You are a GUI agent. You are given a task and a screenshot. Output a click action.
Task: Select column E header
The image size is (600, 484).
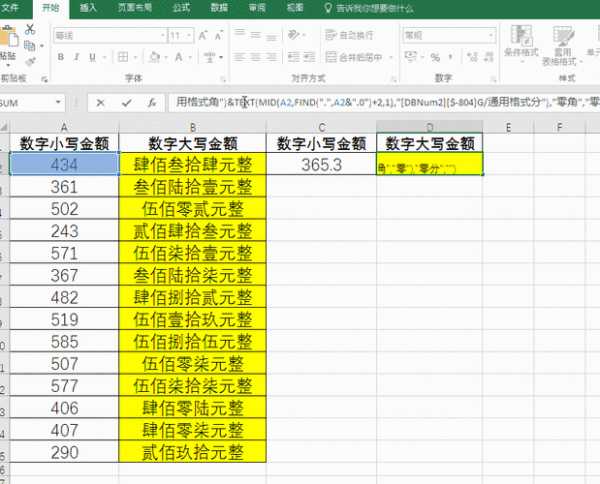pos(508,127)
